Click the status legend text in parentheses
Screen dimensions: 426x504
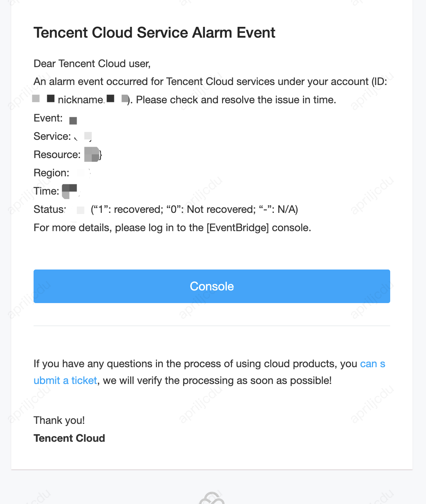(194, 210)
